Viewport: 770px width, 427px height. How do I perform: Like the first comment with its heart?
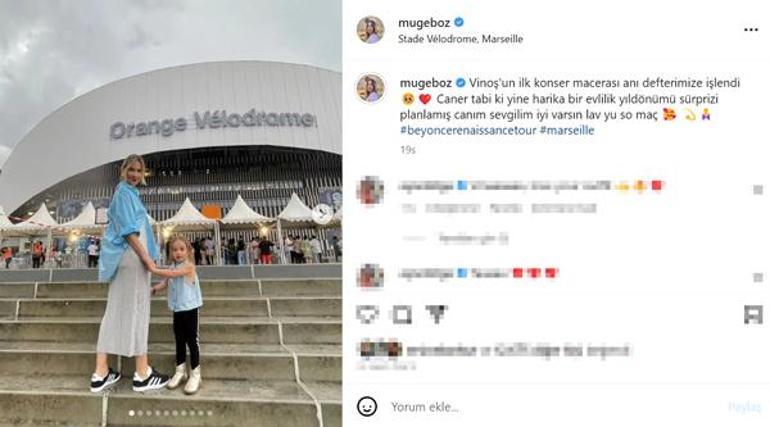tap(758, 189)
